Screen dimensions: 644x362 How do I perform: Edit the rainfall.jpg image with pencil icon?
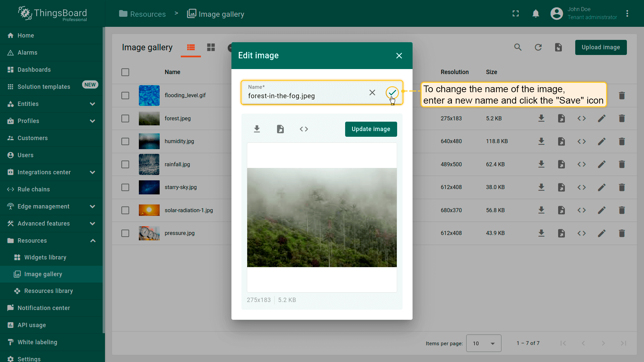(x=601, y=164)
